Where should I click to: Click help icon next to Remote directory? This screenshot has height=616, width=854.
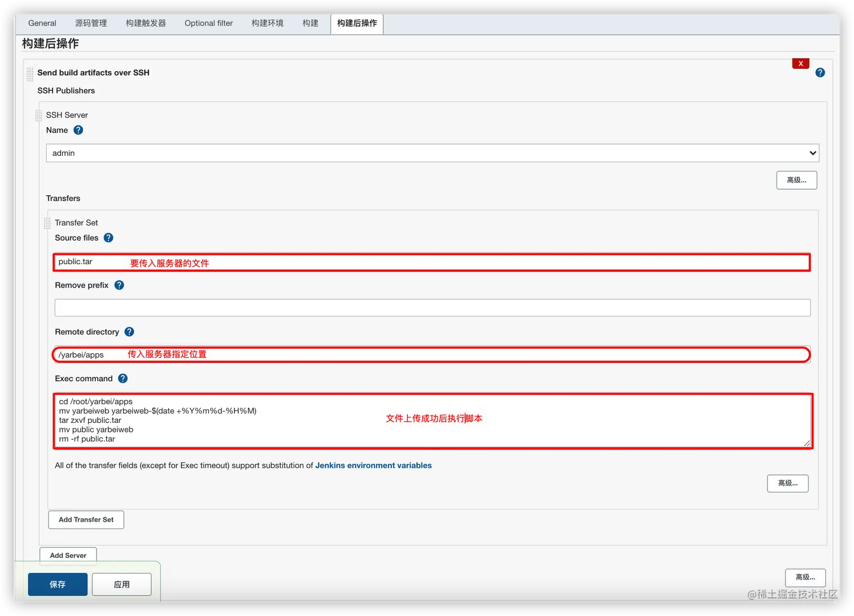tap(129, 332)
